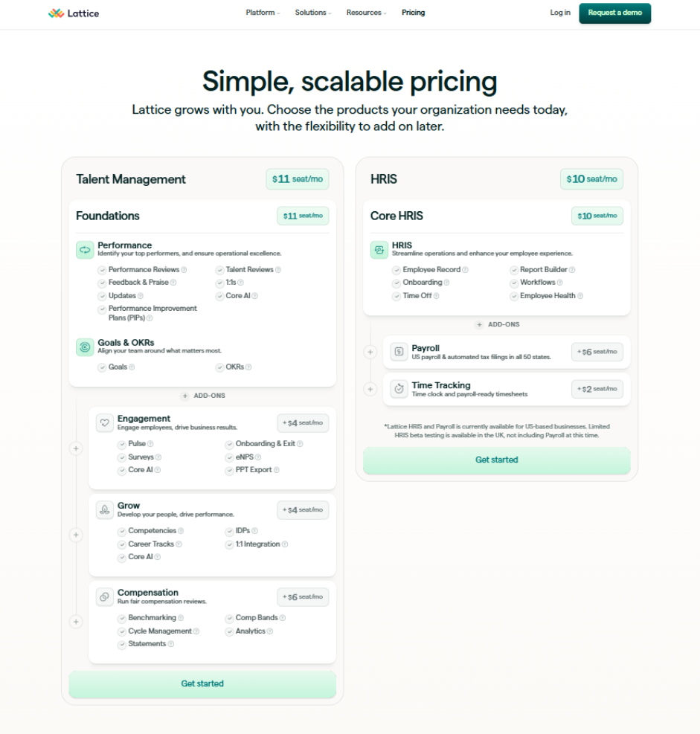This screenshot has width=700, height=734.
Task: Click the Compensation add-on icon
Action: [105, 597]
